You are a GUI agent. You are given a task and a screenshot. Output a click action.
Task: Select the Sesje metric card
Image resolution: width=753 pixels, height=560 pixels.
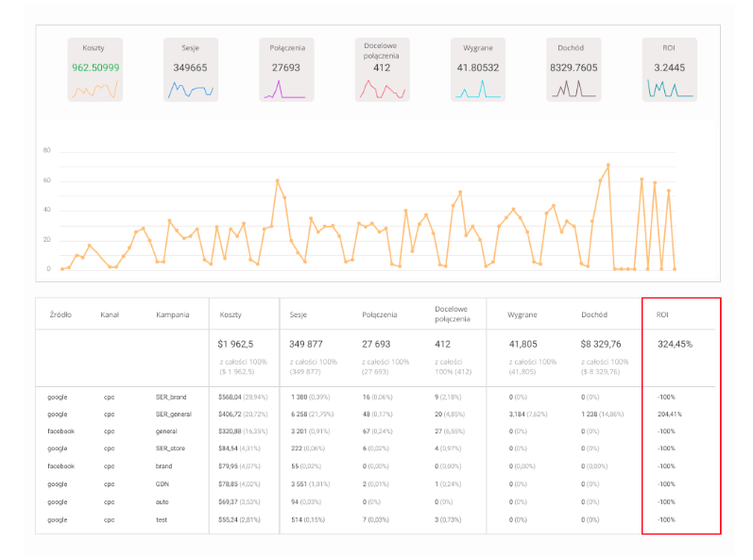coord(191,70)
